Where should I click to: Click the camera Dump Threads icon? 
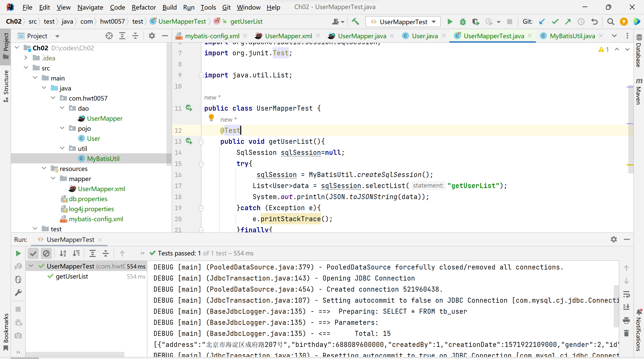point(18,336)
